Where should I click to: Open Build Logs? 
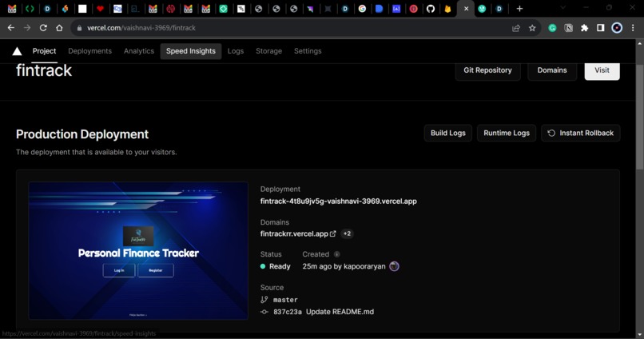tap(448, 134)
